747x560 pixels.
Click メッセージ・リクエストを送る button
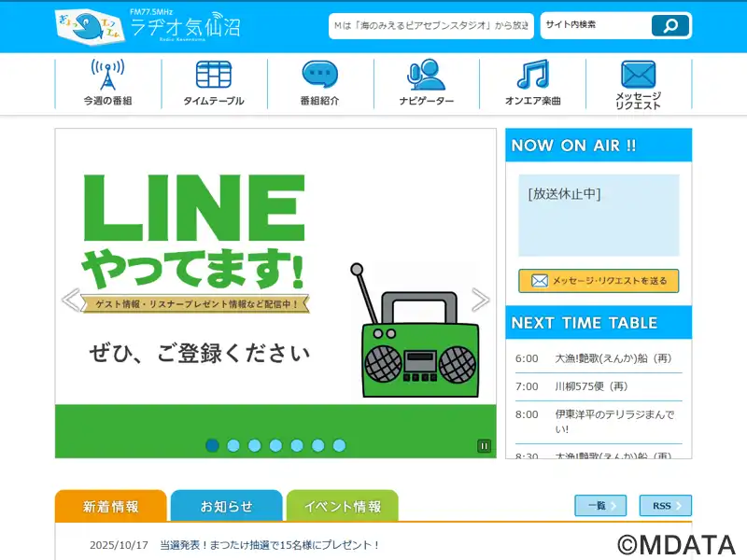coord(599,281)
